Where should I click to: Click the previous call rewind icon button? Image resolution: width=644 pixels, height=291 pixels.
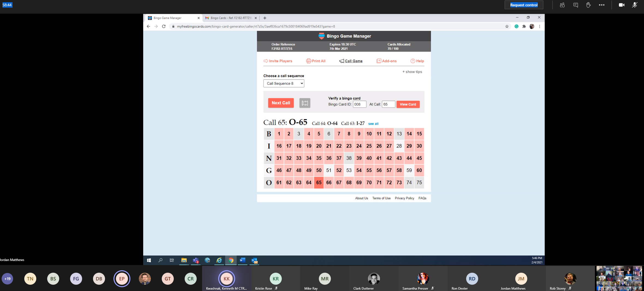click(x=305, y=103)
